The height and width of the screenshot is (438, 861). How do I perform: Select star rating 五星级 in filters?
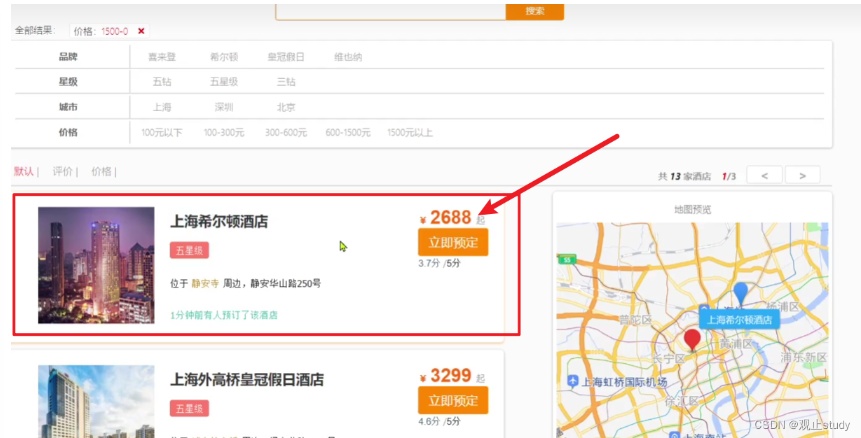(224, 82)
